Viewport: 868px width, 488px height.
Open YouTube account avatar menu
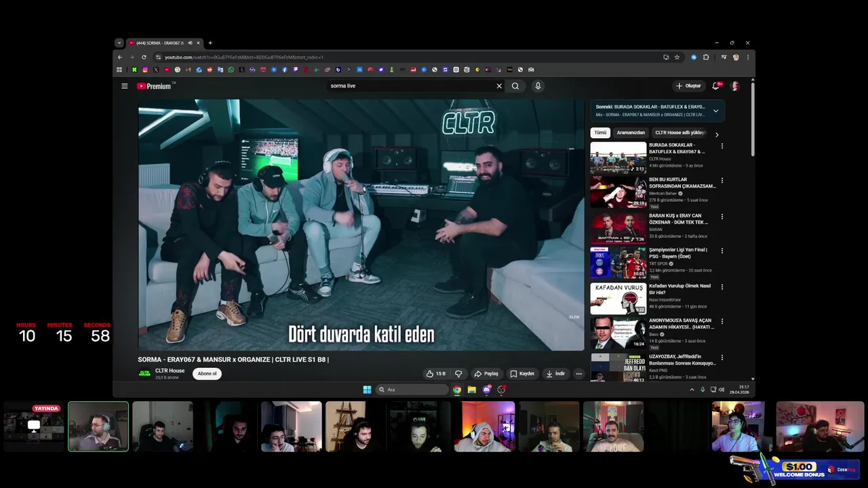(x=734, y=86)
